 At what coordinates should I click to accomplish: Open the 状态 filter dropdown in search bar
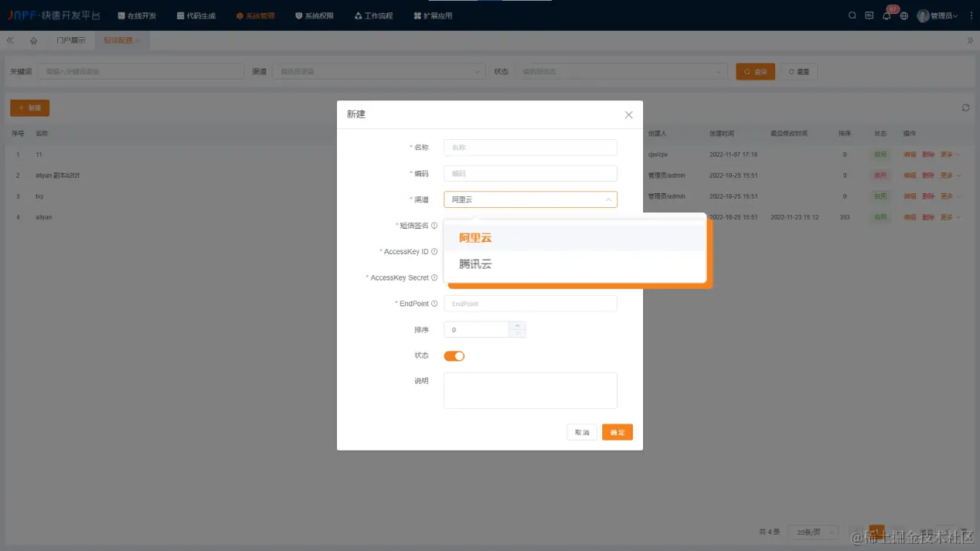tap(621, 71)
